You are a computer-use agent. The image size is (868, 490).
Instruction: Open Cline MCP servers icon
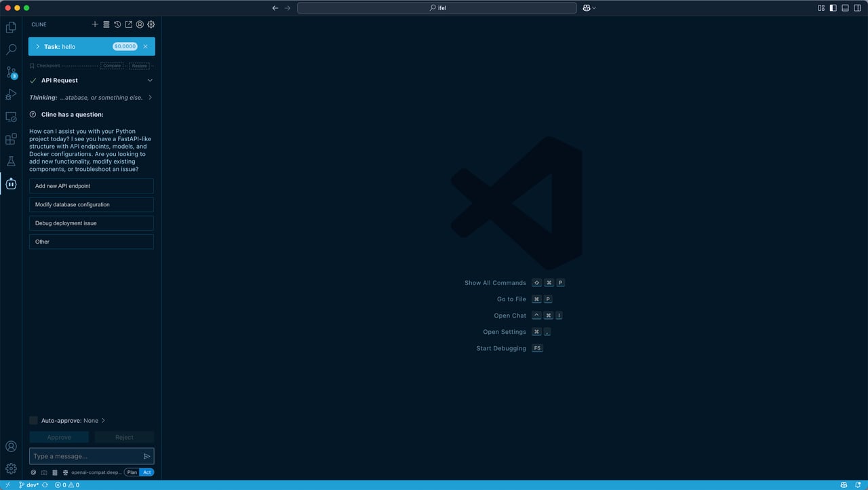coord(106,24)
